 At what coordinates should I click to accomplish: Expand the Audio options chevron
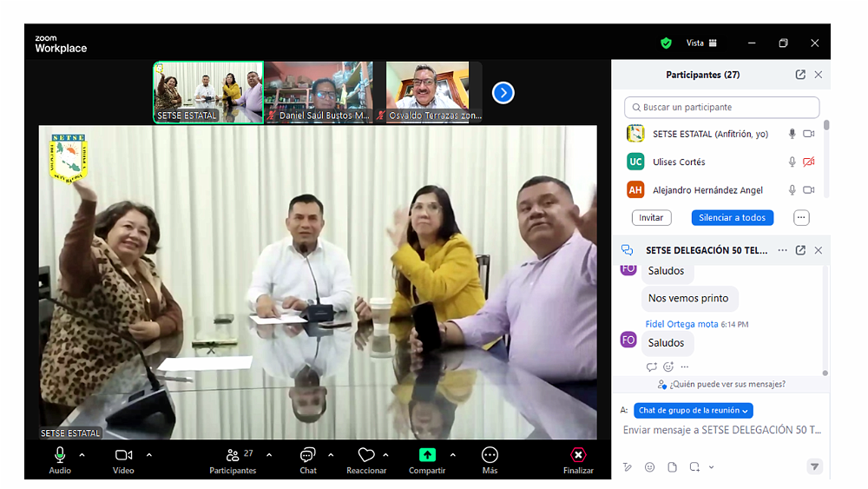(82, 455)
